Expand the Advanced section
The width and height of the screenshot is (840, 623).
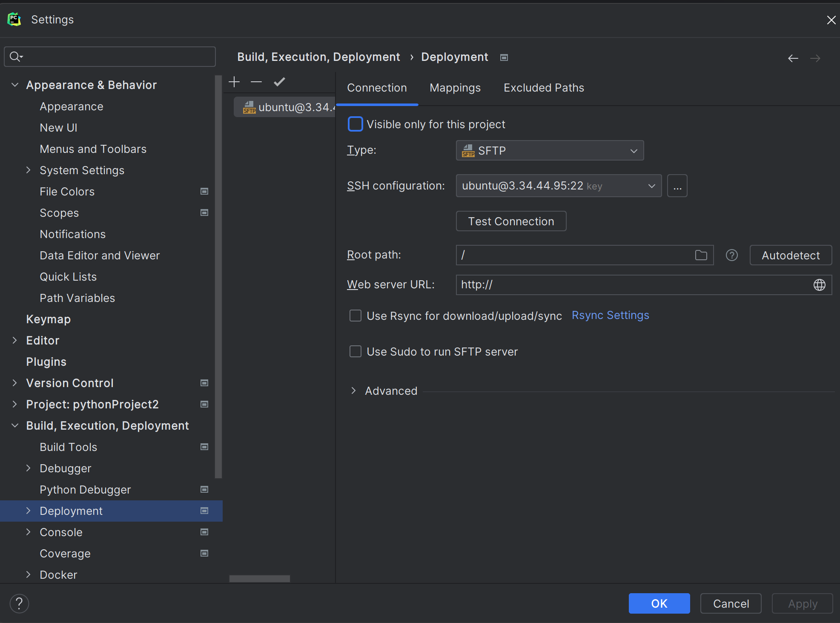click(x=353, y=390)
